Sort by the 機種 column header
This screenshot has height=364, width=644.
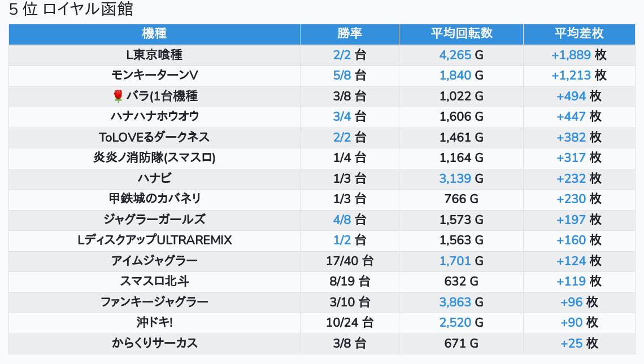pyautogui.click(x=154, y=34)
